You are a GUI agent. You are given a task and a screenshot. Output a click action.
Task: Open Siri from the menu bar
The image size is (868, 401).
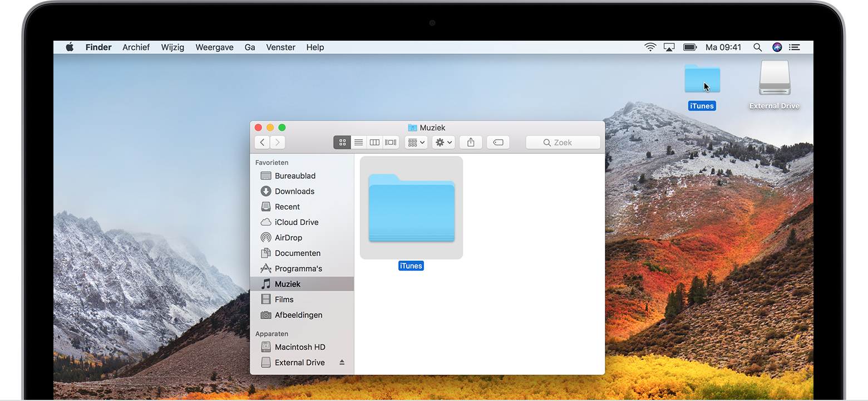point(777,47)
